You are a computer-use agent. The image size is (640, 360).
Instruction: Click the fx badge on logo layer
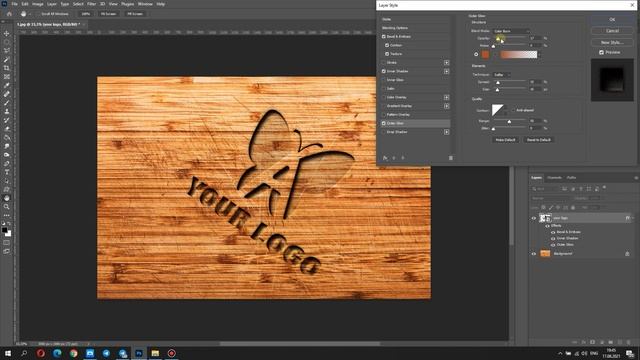[627, 218]
